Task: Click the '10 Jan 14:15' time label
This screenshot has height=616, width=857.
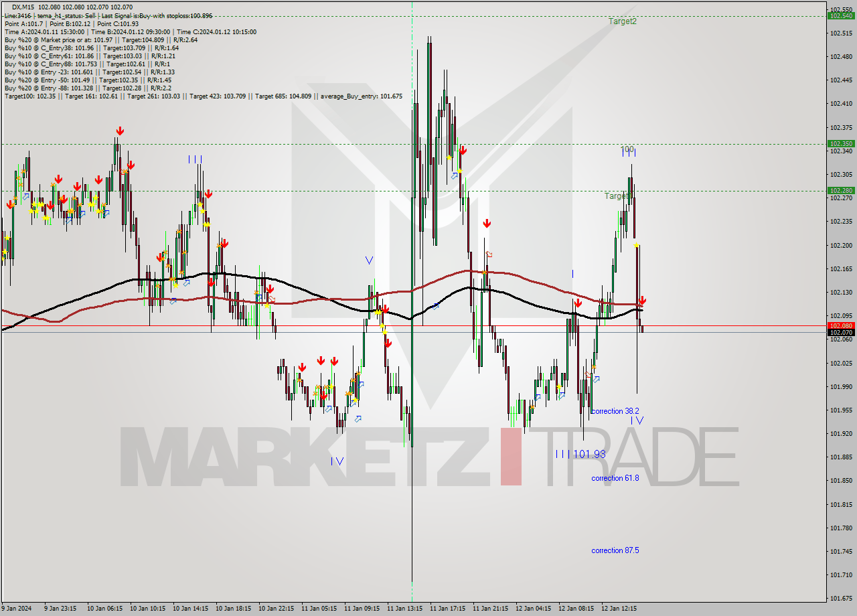Action: (192, 609)
